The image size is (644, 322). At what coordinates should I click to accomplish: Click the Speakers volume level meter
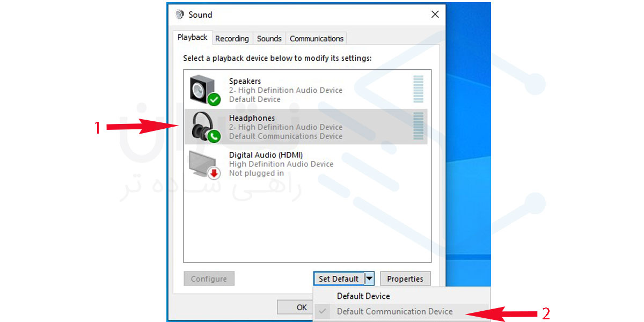pyautogui.click(x=418, y=89)
